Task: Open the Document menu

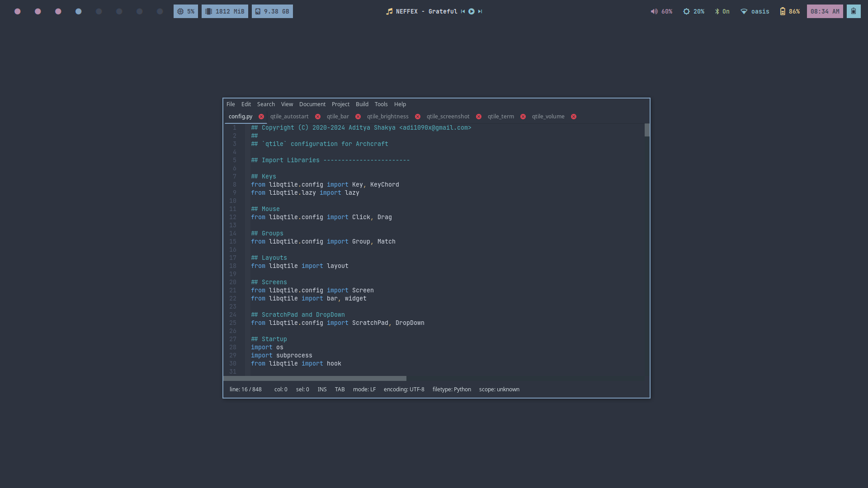Action: pos(312,104)
